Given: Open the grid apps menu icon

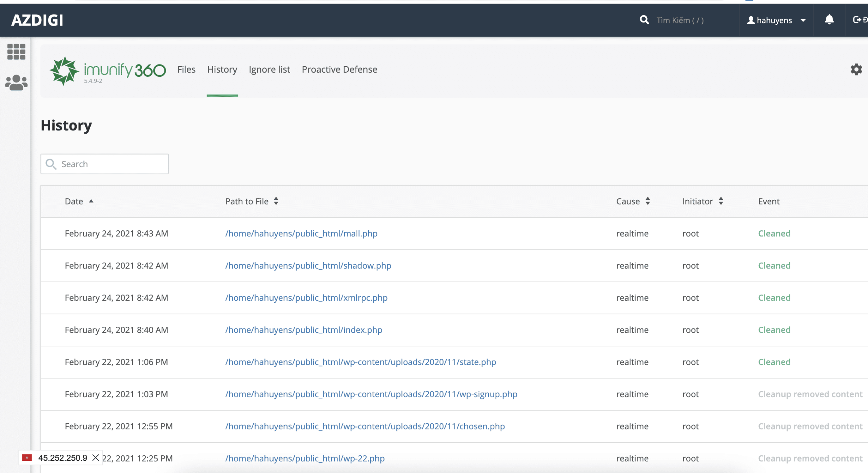Looking at the screenshot, I should (16, 52).
